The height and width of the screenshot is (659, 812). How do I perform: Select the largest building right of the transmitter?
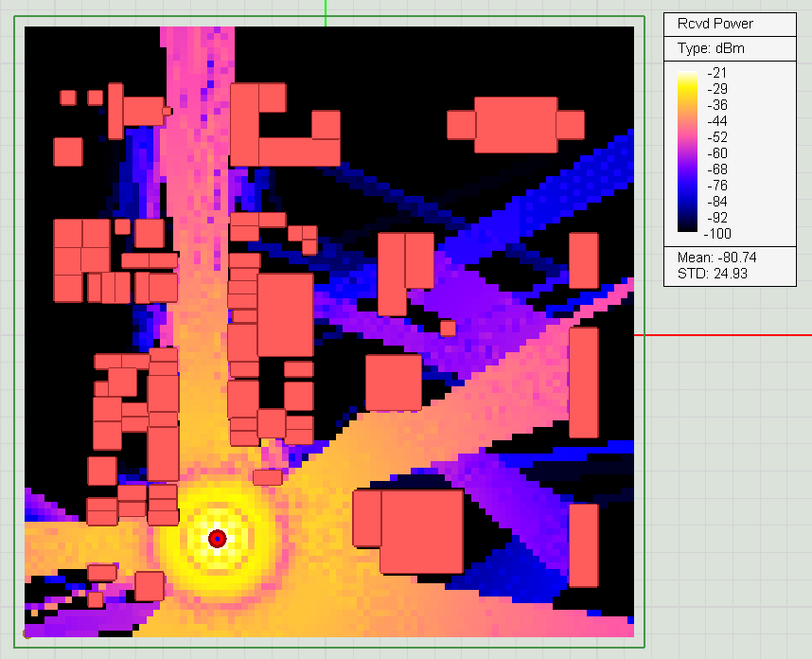[x=421, y=531]
